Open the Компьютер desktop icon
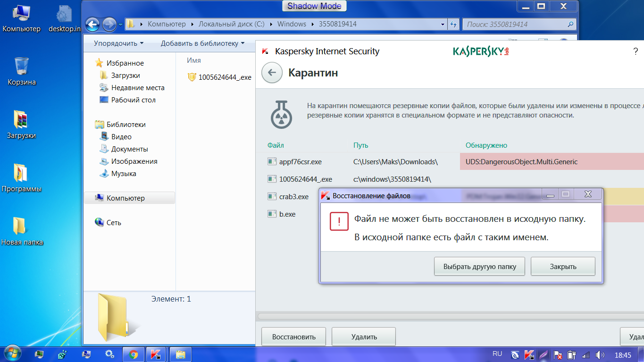This screenshot has height=362, width=644. [x=21, y=19]
